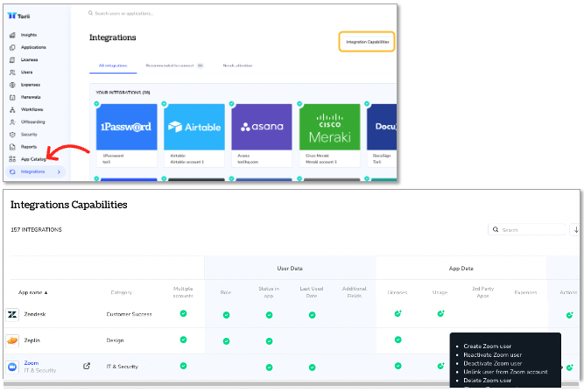Click Zoom Usage check icon
This screenshot has width=584, height=392.
(440, 366)
